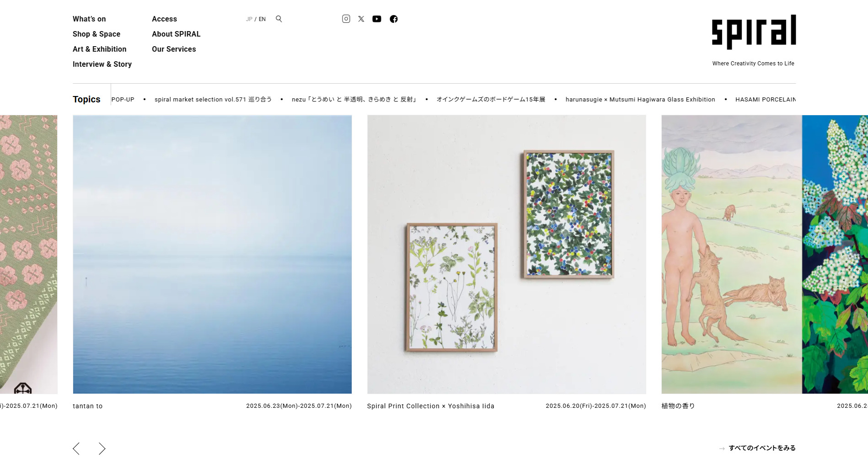Go to Shop & Space page
868x470 pixels.
click(96, 34)
